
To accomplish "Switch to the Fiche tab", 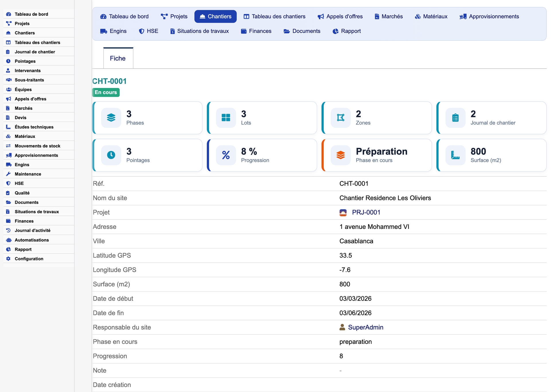I will tap(118, 58).
